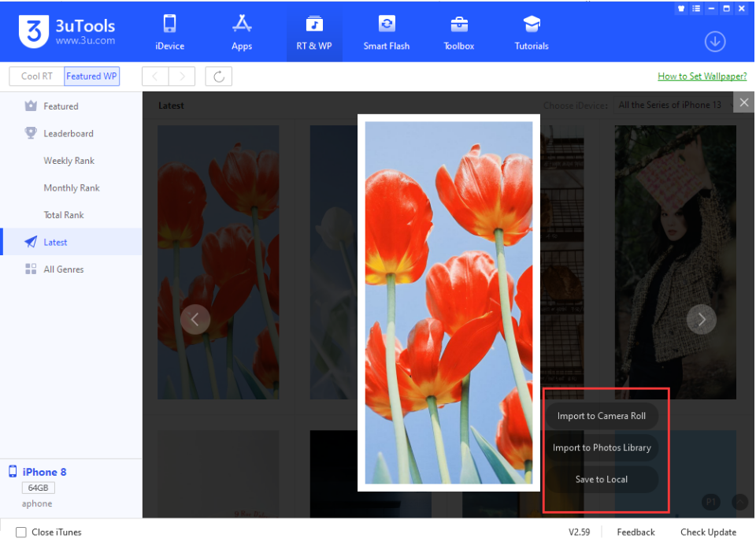Open the list menu icon in title bar
This screenshot has height=542, width=756.
click(x=695, y=8)
